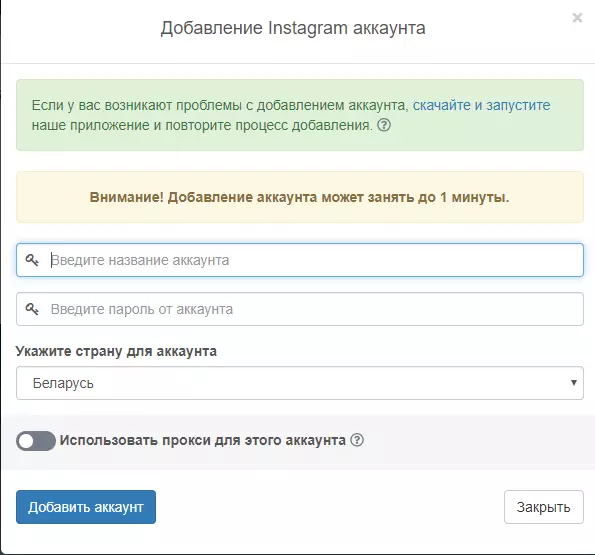Screen dimensions: 595x555
Task: Open the help icon next to the proxy option
Action: click(x=357, y=440)
